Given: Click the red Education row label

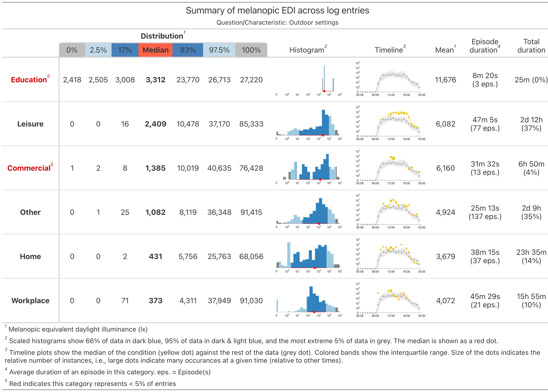Looking at the screenshot, I should (30, 80).
